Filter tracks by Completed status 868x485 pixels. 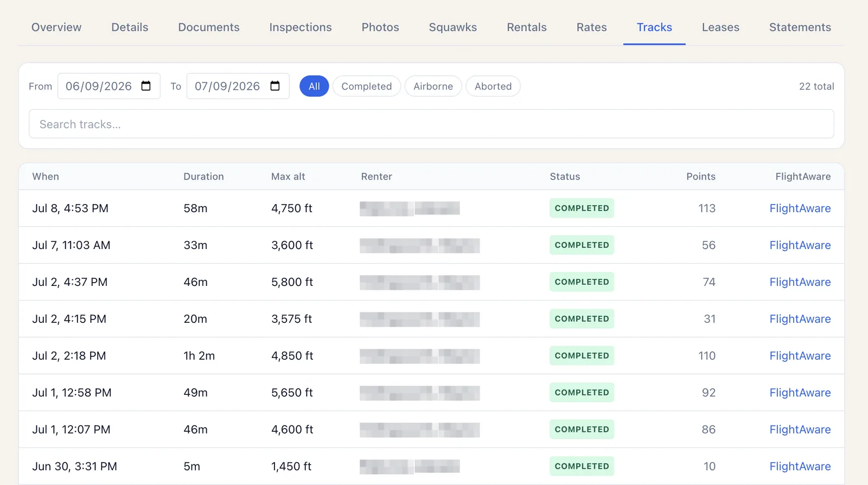[367, 86]
